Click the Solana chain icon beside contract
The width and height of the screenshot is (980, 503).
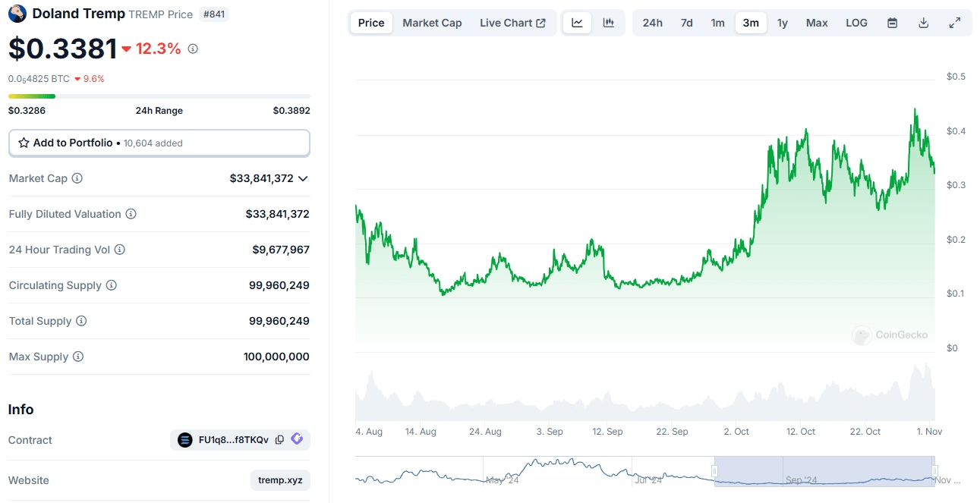tap(186, 440)
